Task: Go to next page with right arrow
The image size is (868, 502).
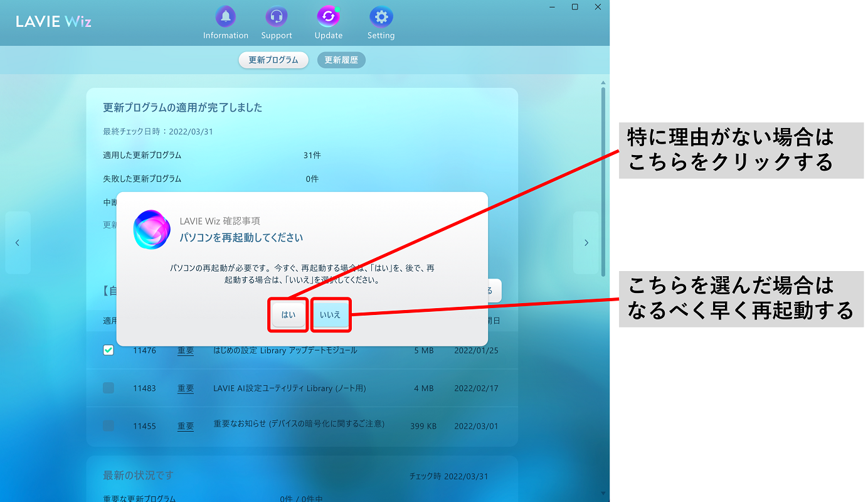Action: pos(586,243)
